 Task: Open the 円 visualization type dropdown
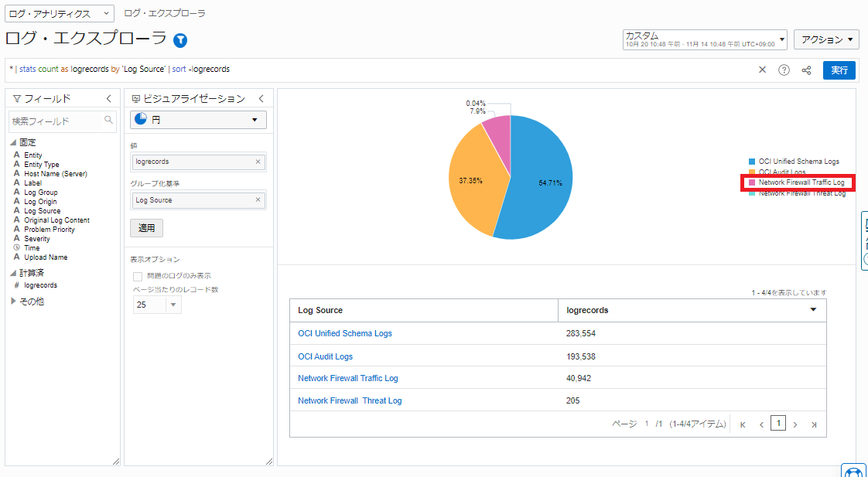point(198,120)
